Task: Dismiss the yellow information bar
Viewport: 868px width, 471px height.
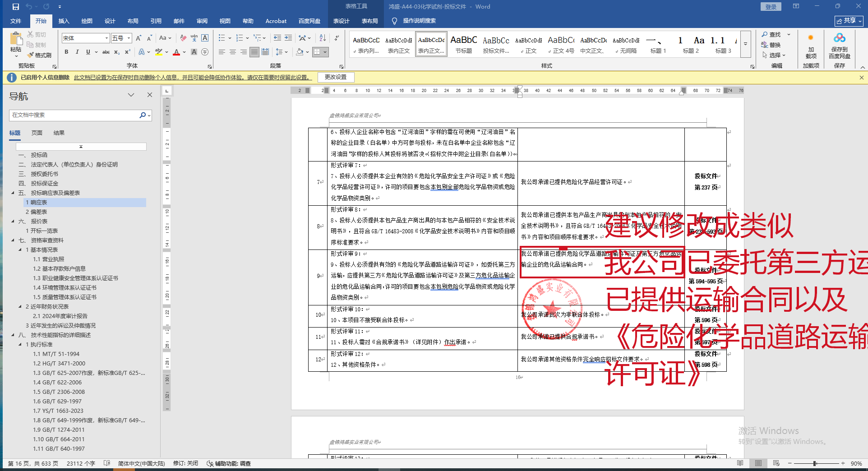Action: click(x=862, y=78)
